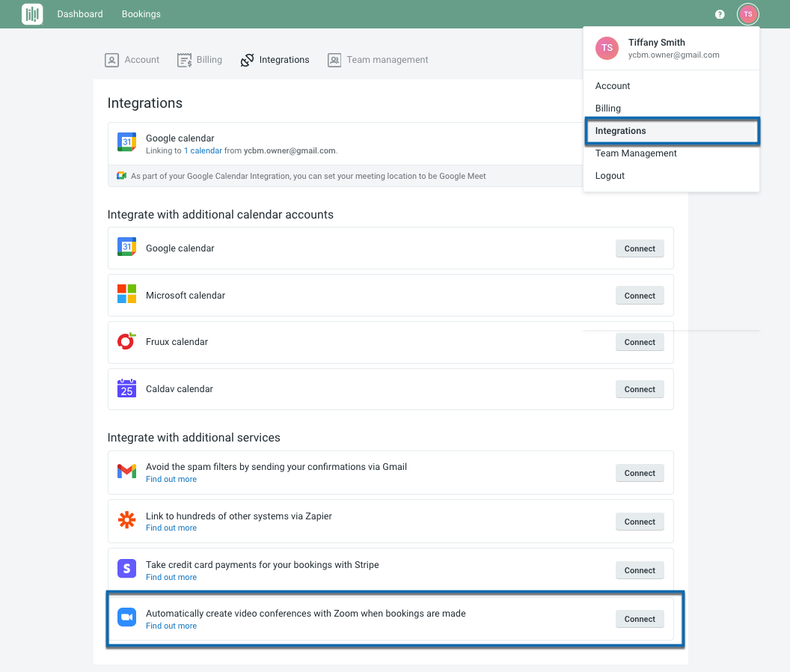Click the Caldav calendar icon
Viewport: 790px width, 672px height.
[126, 388]
